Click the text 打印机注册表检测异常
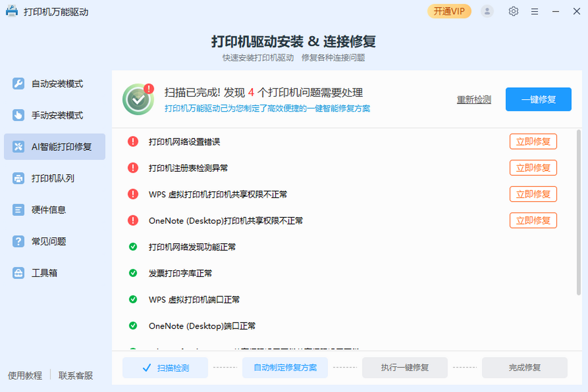This screenshot has height=392, width=588. (188, 168)
